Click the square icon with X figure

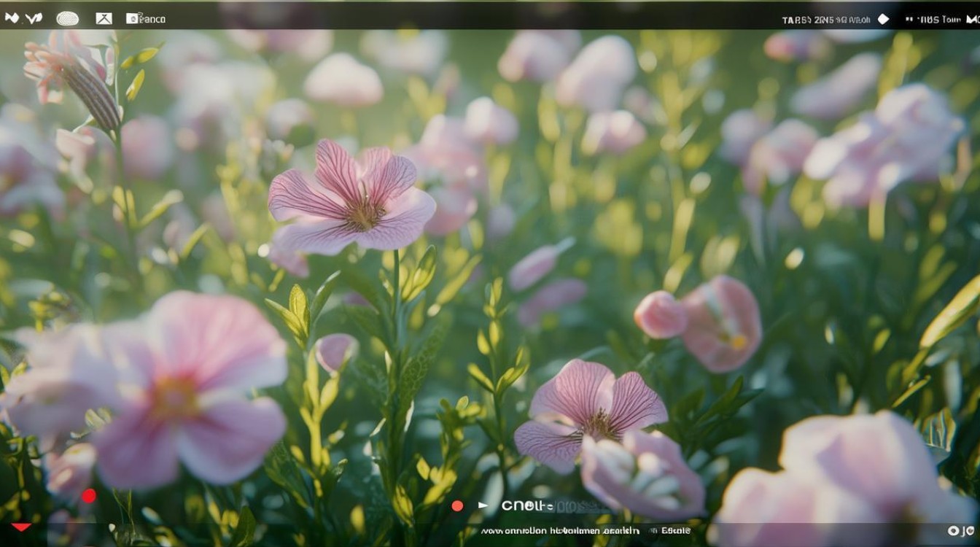click(104, 18)
